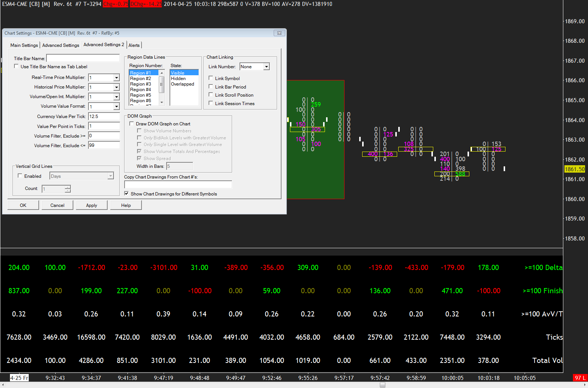Click the horizontal scrollbar left arrow at bottom

3,385
